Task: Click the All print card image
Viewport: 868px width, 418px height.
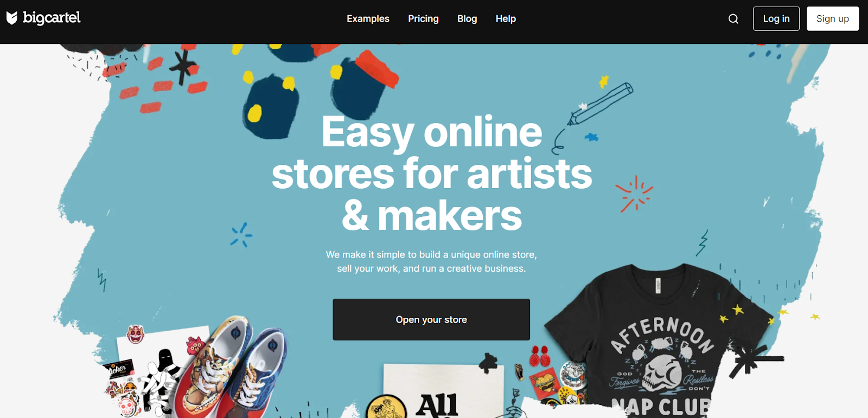Action: (x=443, y=390)
